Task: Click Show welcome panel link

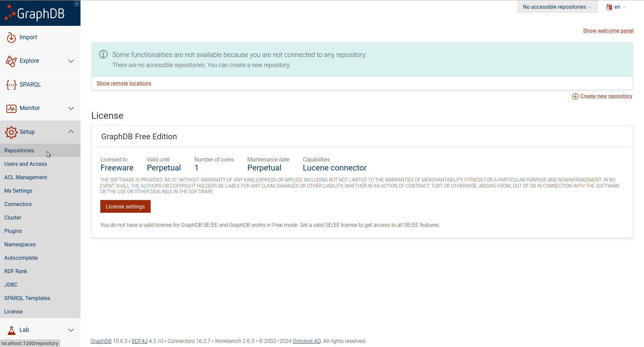Action: (608, 31)
